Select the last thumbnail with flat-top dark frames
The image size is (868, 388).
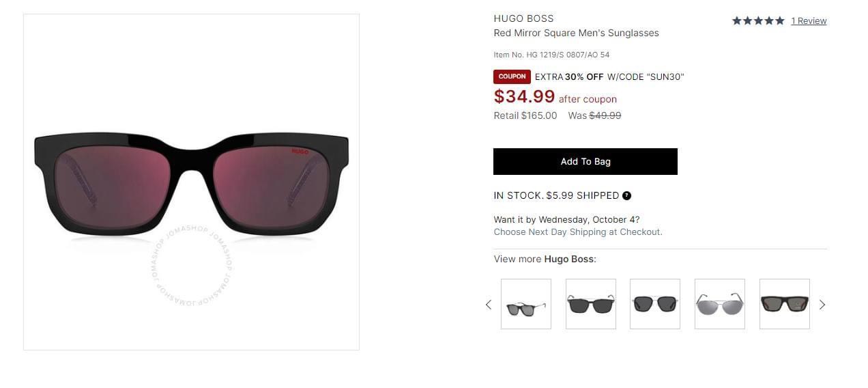[x=784, y=304]
